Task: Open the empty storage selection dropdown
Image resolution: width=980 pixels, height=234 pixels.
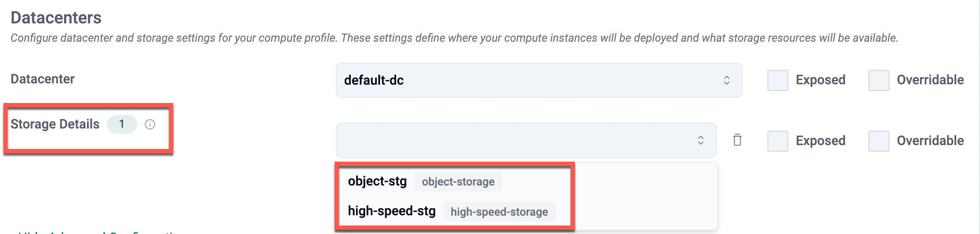Action: [x=526, y=140]
